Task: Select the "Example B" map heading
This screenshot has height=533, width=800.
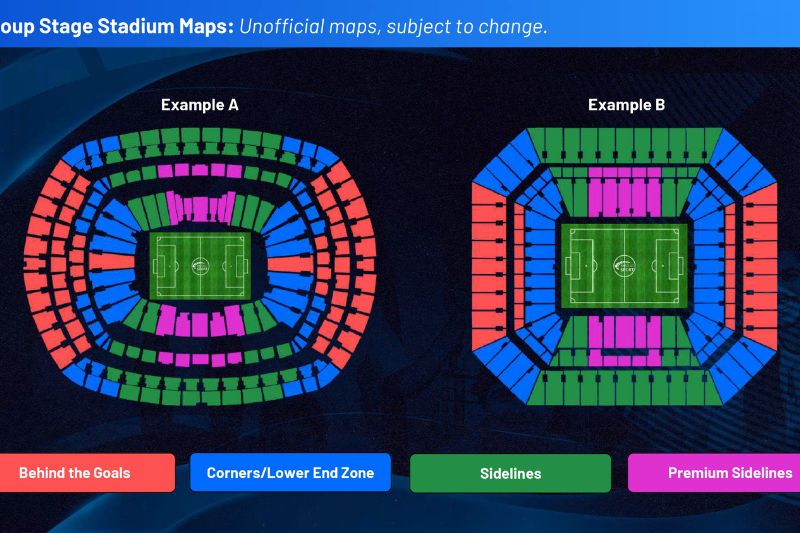Action: click(626, 105)
